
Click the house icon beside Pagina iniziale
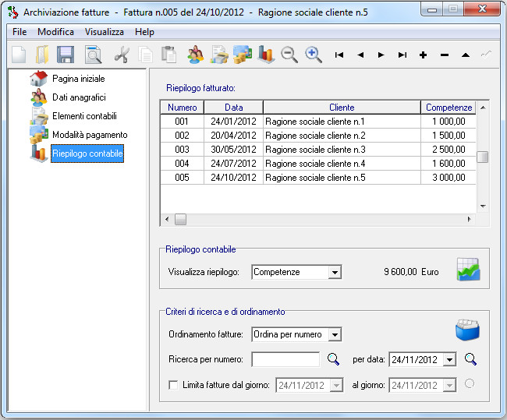click(38, 79)
